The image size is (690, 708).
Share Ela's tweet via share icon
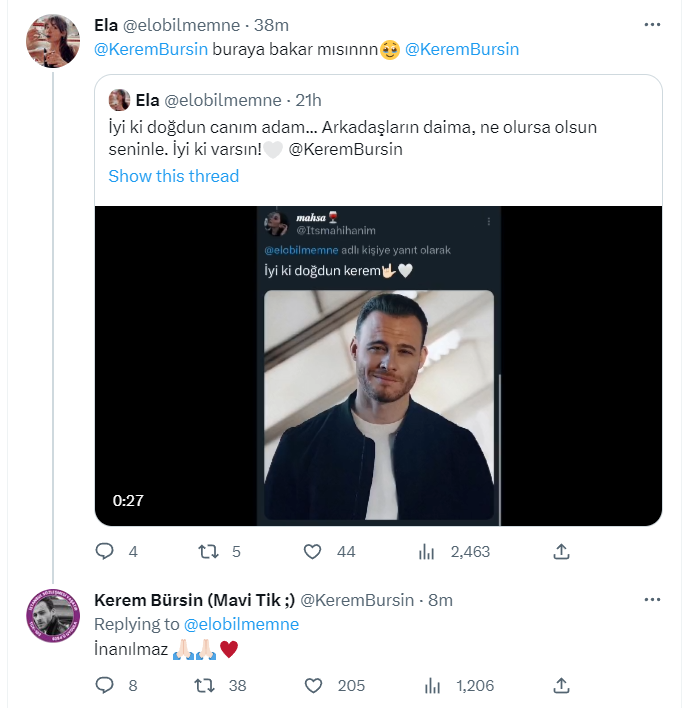tap(562, 551)
